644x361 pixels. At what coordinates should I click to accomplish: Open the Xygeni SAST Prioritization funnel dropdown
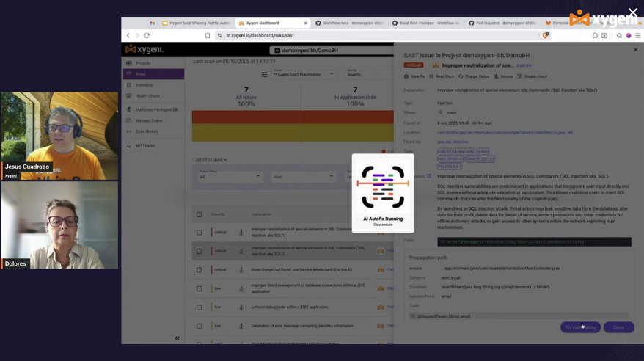click(x=303, y=74)
